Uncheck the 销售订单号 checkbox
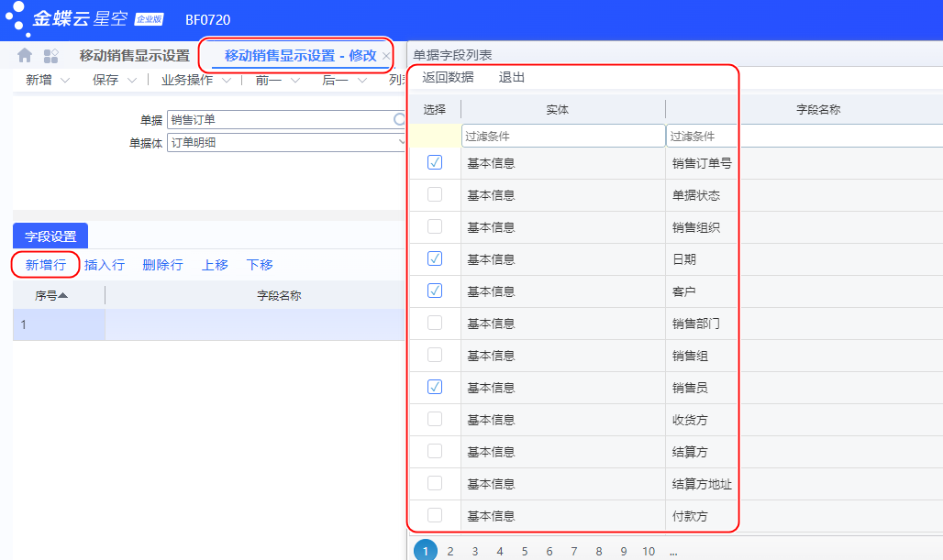943x560 pixels. 435,162
